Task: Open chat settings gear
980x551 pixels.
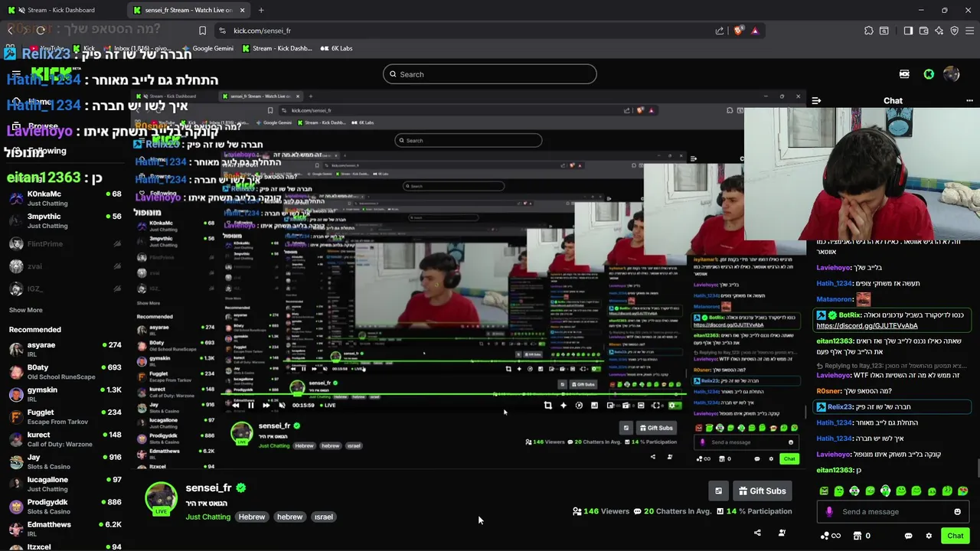Action: tap(929, 536)
